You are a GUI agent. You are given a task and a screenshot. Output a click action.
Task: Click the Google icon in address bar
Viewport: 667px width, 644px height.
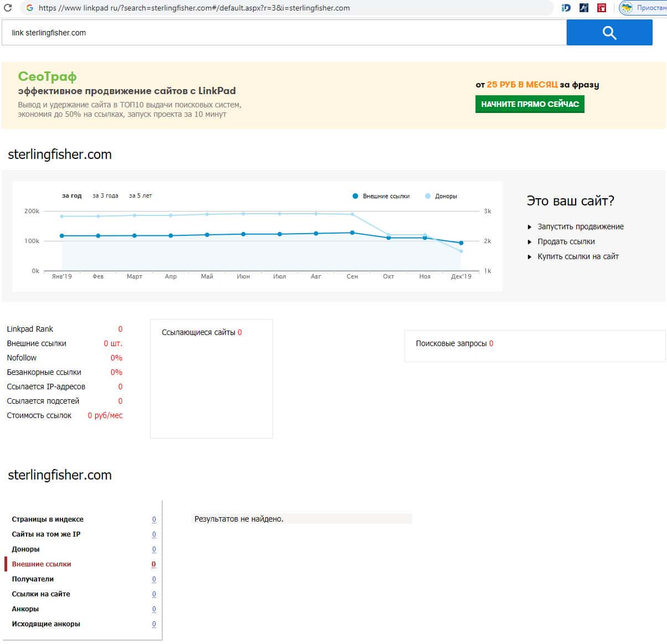(x=29, y=8)
